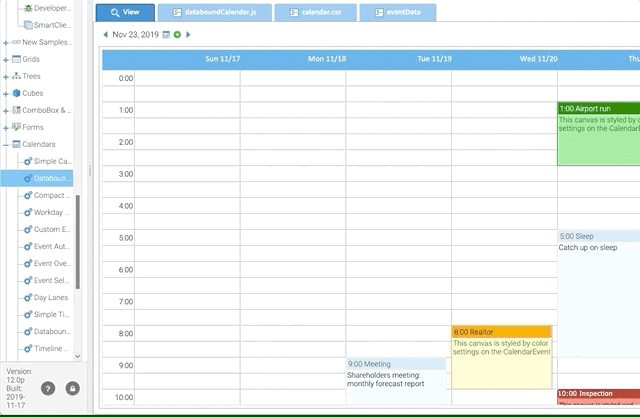The image size is (640, 417).
Task: Expand the Forms tree node
Action: point(6,127)
